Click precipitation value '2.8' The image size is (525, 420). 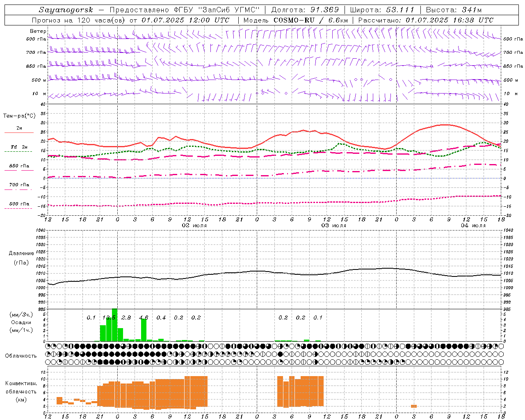(126, 317)
